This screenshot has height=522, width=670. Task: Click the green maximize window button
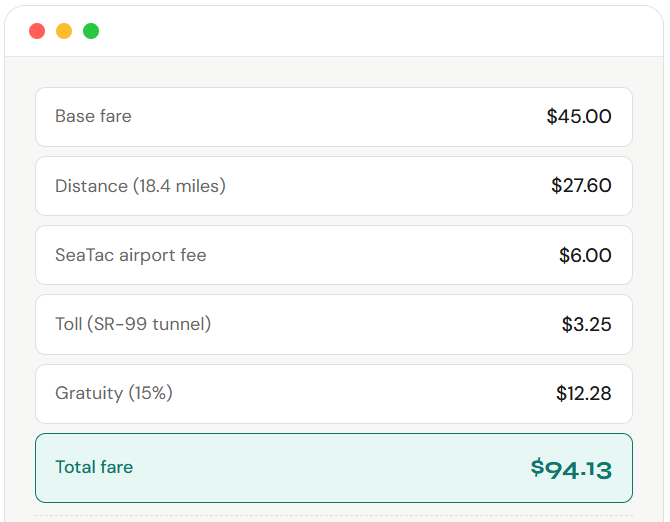[x=91, y=31]
